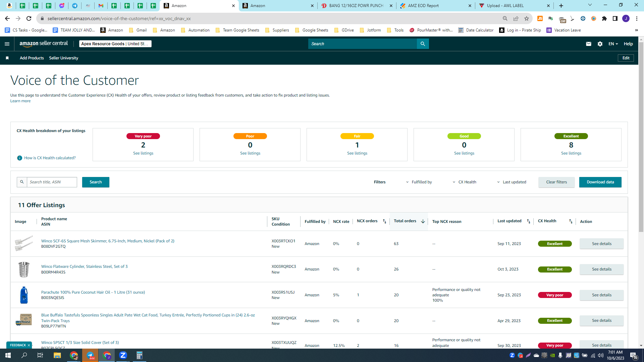Open the Apex Resource Goods account switcher

tap(115, 44)
